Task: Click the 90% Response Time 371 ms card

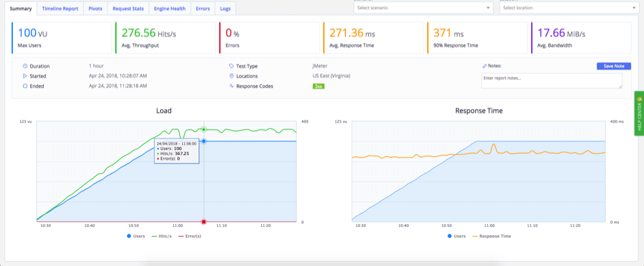Action: (x=477, y=38)
